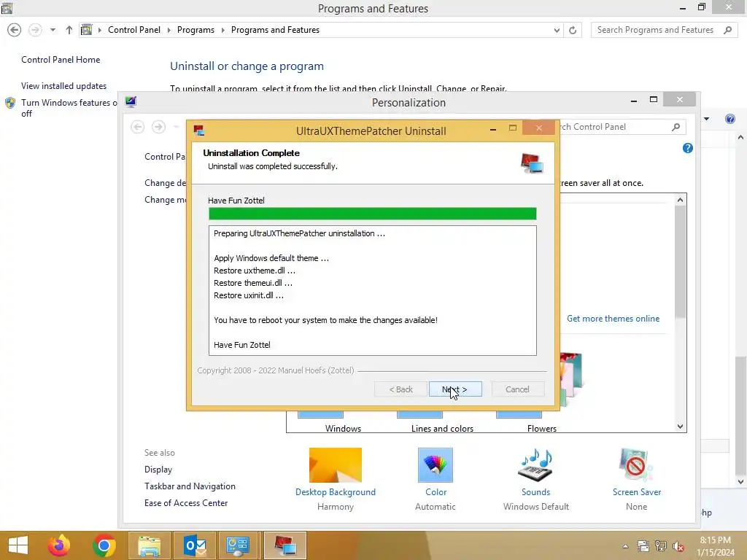Click the Desktop Background link text

336,492
